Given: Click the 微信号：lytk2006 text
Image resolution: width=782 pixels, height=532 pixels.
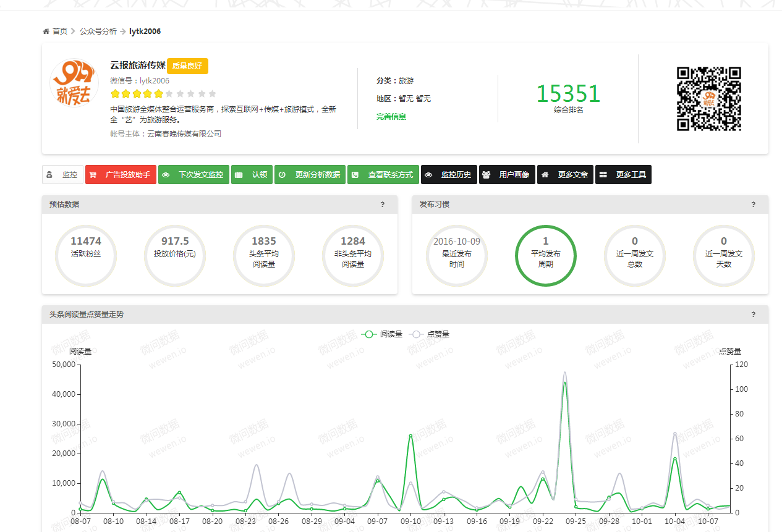Looking at the screenshot, I should click(x=140, y=80).
